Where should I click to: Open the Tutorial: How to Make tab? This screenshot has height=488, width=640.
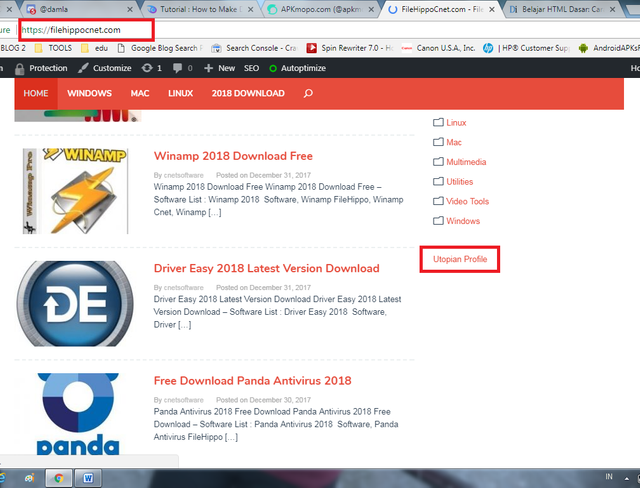200,9
